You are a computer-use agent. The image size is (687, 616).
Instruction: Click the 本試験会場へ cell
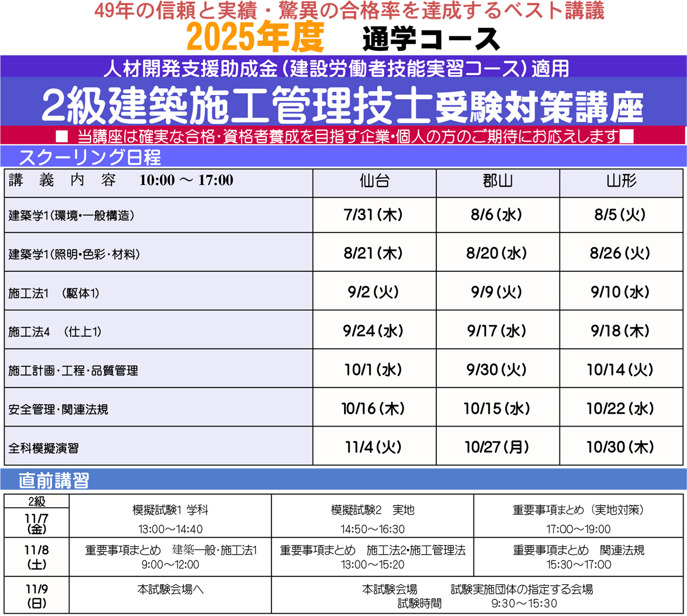pyautogui.click(x=171, y=595)
